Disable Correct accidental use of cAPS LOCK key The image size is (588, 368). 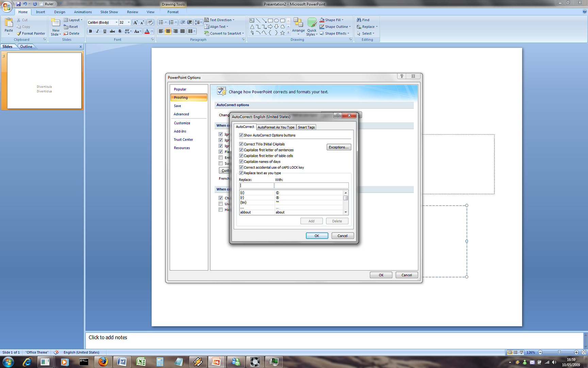pos(241,167)
